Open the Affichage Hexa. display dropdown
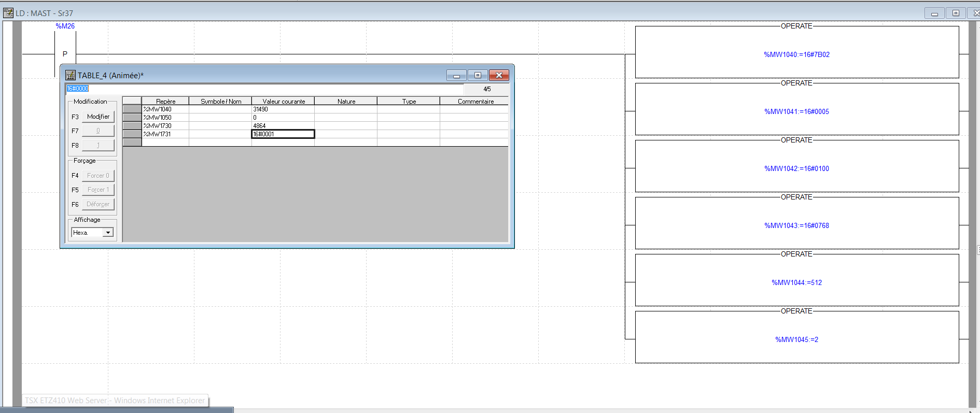Screen dimensions: 980x413 [x=108, y=233]
